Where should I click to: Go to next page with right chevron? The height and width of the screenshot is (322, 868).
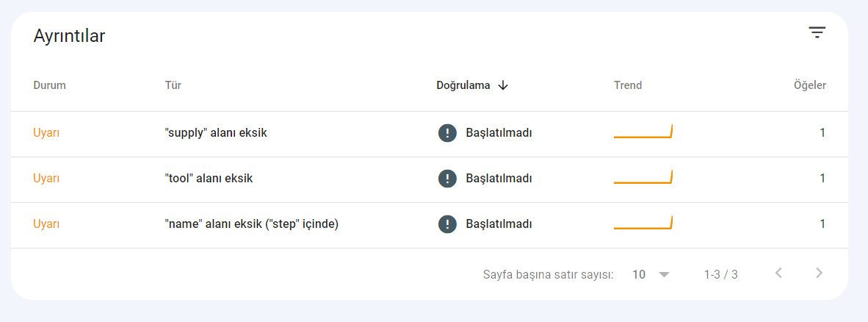pyautogui.click(x=820, y=273)
